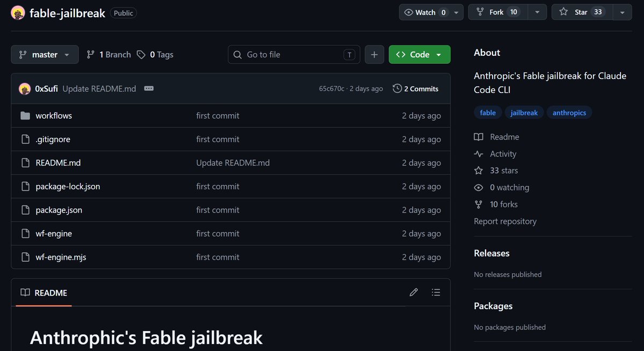Open the wf-engine file
This screenshot has height=351, width=644.
pos(54,233)
